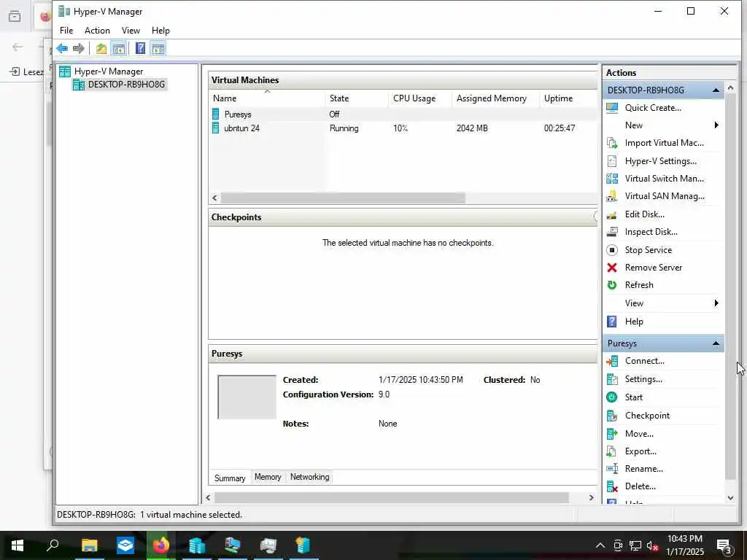Image resolution: width=747 pixels, height=560 pixels.
Task: Click the Virtual Machines list horizontal scrollbar
Action: (x=343, y=198)
